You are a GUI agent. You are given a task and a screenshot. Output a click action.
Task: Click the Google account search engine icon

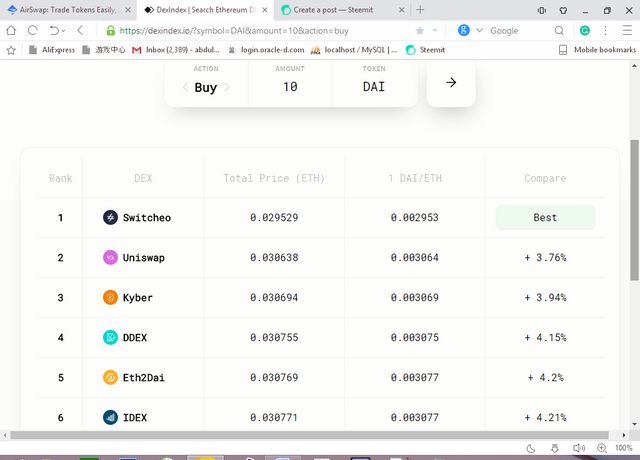click(x=464, y=30)
